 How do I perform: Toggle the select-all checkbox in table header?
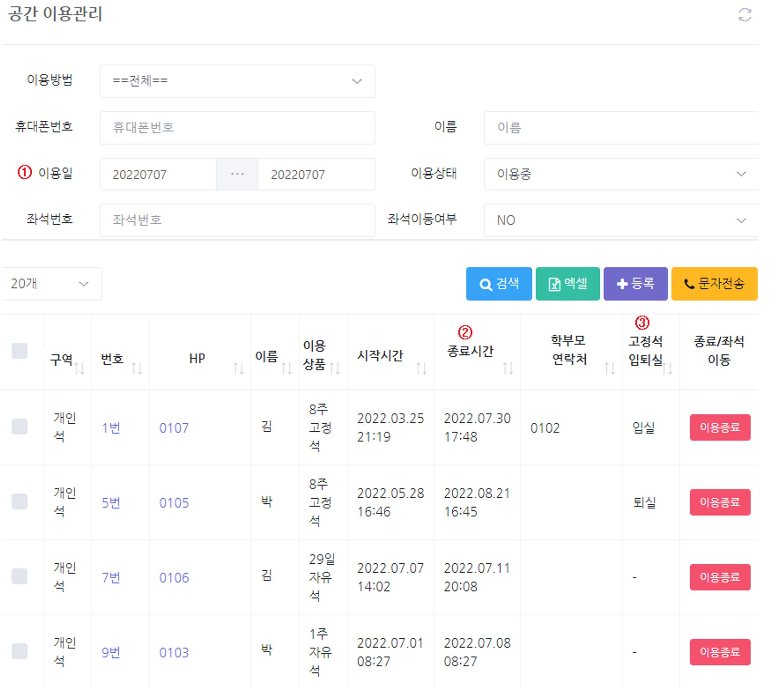click(20, 350)
